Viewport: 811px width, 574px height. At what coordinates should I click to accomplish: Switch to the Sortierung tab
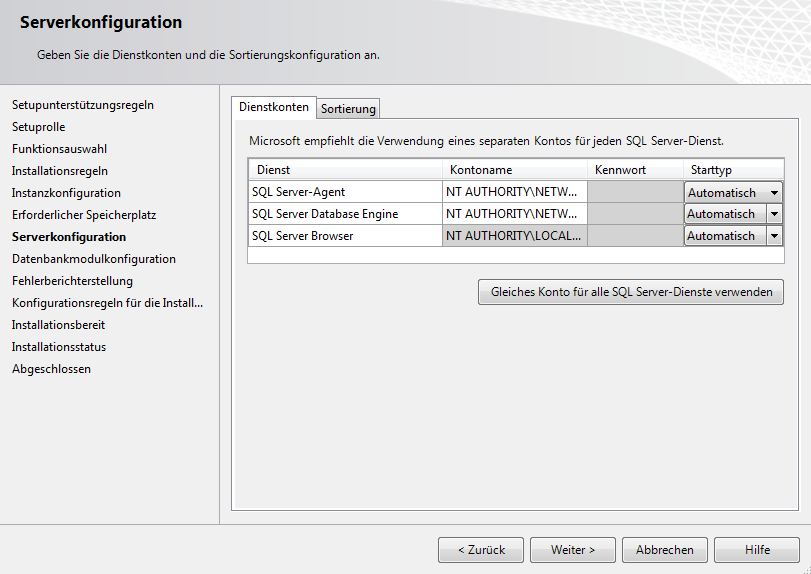(348, 109)
